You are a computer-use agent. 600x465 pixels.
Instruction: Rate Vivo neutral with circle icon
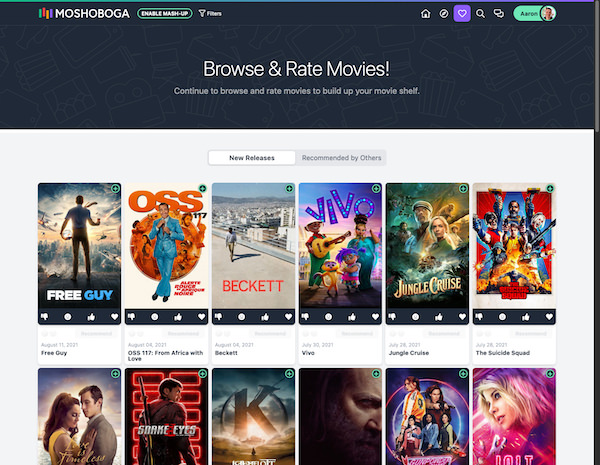point(328,317)
